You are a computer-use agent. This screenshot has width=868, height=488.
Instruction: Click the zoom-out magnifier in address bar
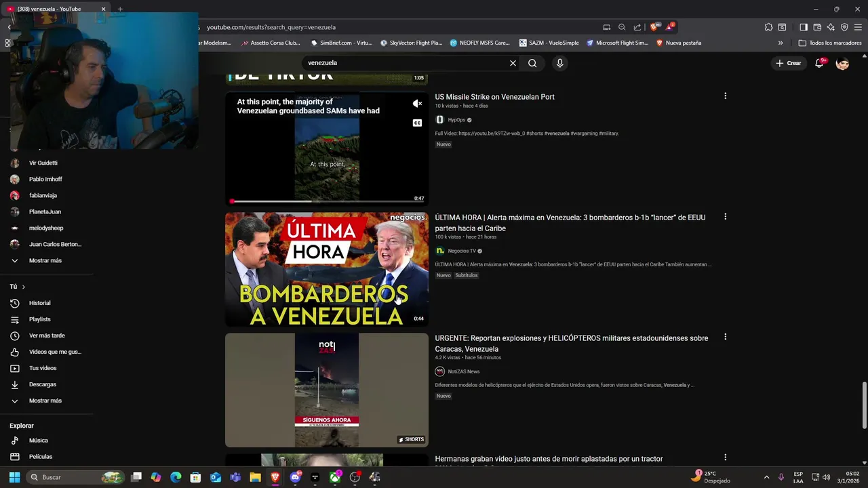pos(622,27)
